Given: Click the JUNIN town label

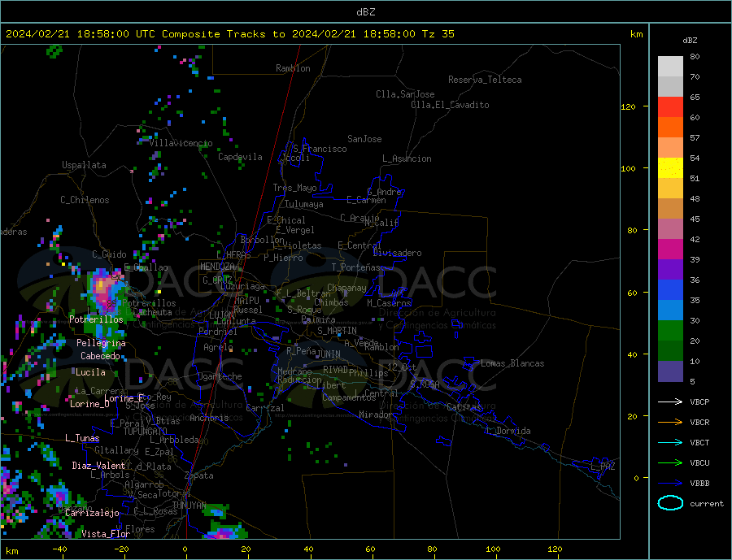Looking at the screenshot, I should click(329, 354).
